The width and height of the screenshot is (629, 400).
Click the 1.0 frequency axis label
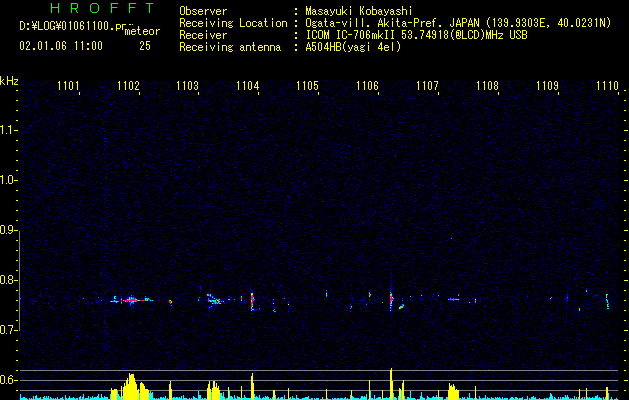8,180
